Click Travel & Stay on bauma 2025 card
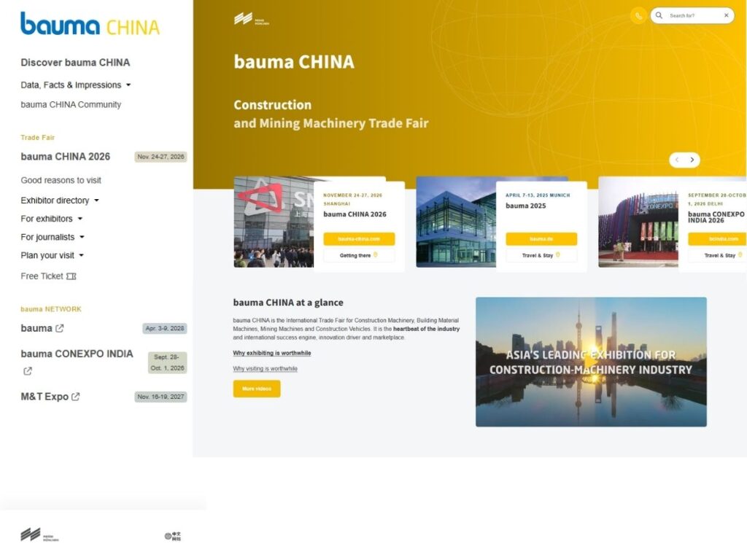747x560 pixels. (x=541, y=255)
